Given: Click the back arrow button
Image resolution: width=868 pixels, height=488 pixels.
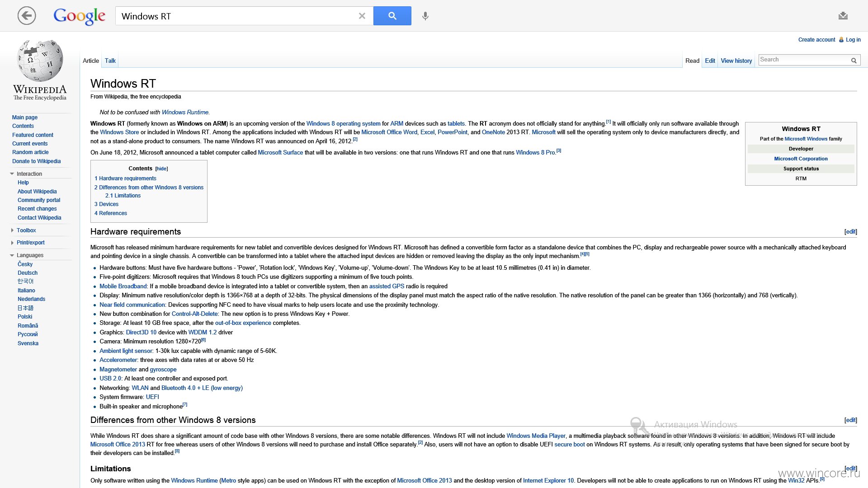Looking at the screenshot, I should coord(27,16).
